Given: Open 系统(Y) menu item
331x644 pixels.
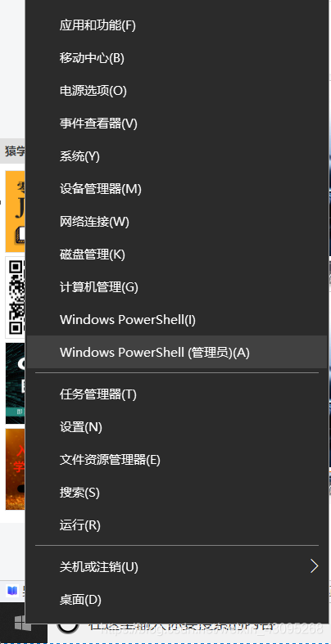Looking at the screenshot, I should [x=177, y=156].
